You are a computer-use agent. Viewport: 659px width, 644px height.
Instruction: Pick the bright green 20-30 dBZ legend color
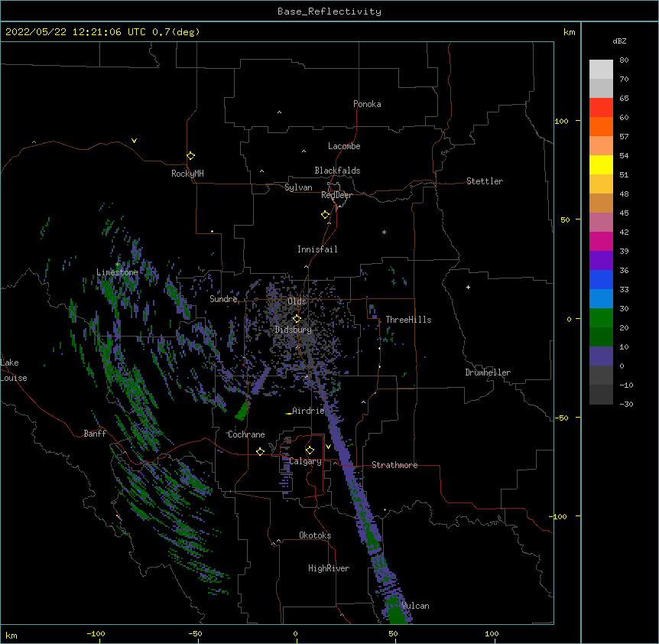tap(601, 318)
